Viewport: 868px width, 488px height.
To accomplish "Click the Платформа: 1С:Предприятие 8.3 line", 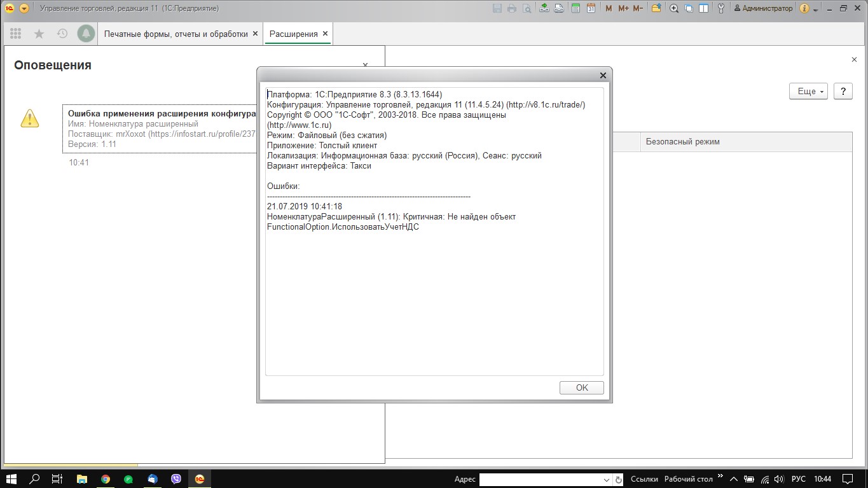I will click(354, 94).
